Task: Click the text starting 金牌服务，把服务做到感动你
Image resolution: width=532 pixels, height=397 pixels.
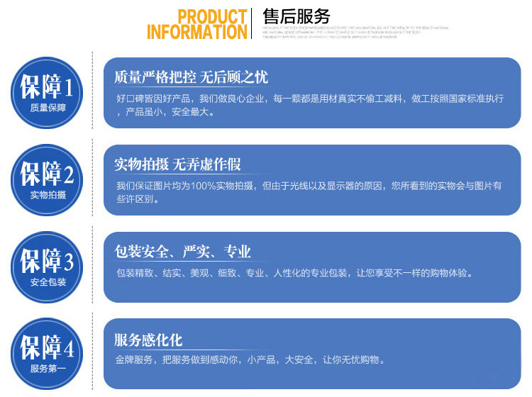Action: pyautogui.click(x=250, y=359)
